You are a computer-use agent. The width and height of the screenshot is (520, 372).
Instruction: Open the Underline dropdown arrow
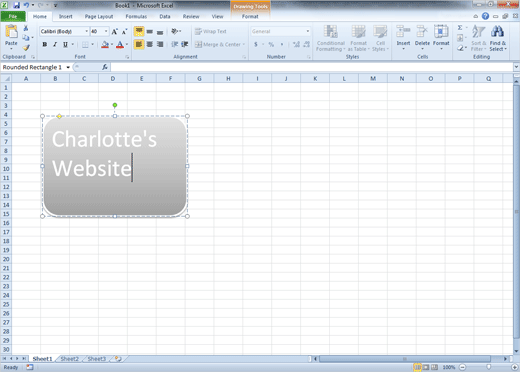pyautogui.click(x=72, y=44)
